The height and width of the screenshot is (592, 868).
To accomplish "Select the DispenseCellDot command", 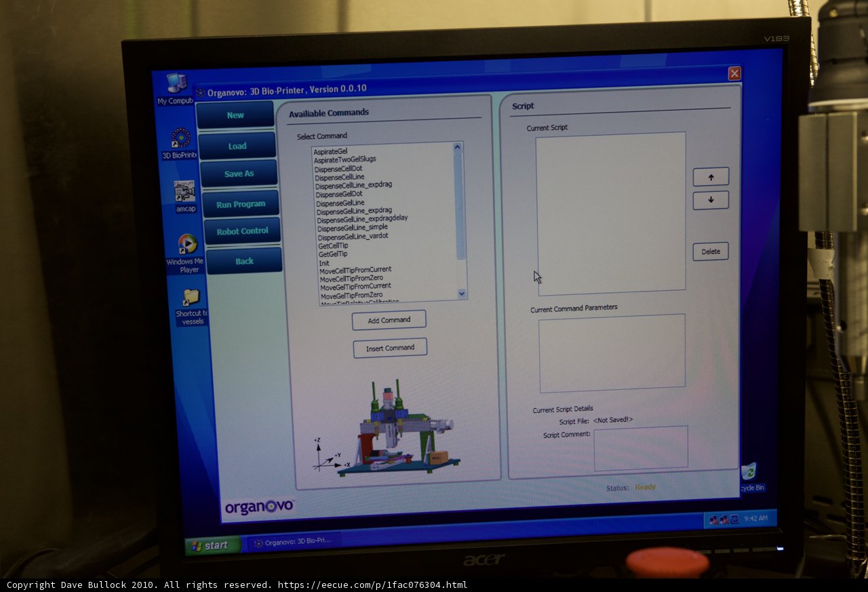I will coord(338,168).
